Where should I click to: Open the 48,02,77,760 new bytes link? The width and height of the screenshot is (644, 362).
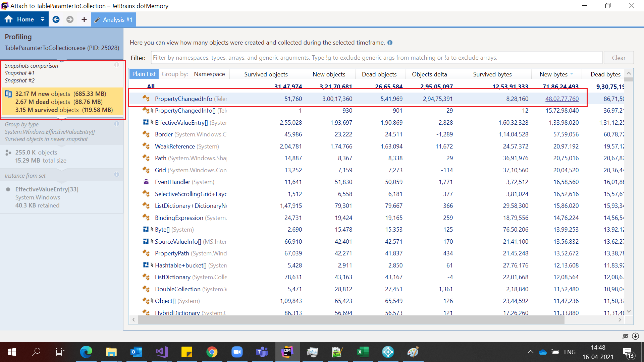tap(562, 99)
